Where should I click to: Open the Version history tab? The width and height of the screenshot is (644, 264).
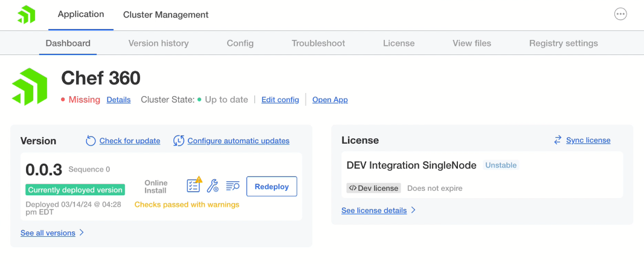pyautogui.click(x=158, y=43)
